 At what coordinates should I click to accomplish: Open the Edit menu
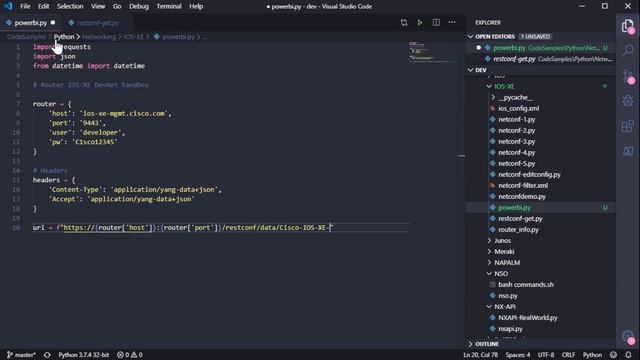[43, 6]
